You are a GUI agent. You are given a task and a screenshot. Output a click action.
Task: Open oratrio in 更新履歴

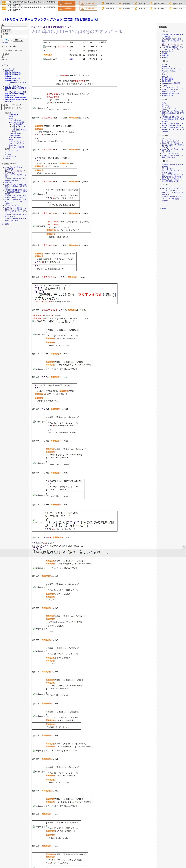pyautogui.click(x=165, y=85)
